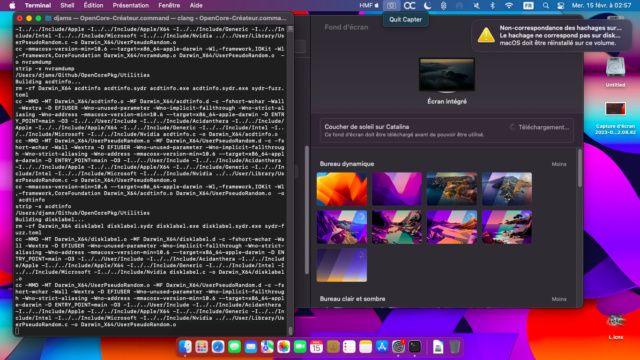Select the purple-gold gradient dynamic wallpaper
Screen dimensions: 640x360
[x=342, y=265]
